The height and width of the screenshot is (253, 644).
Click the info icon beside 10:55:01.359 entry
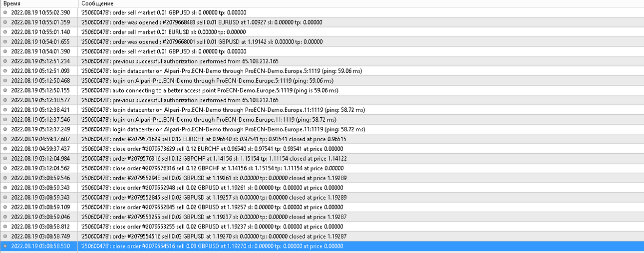click(5, 22)
